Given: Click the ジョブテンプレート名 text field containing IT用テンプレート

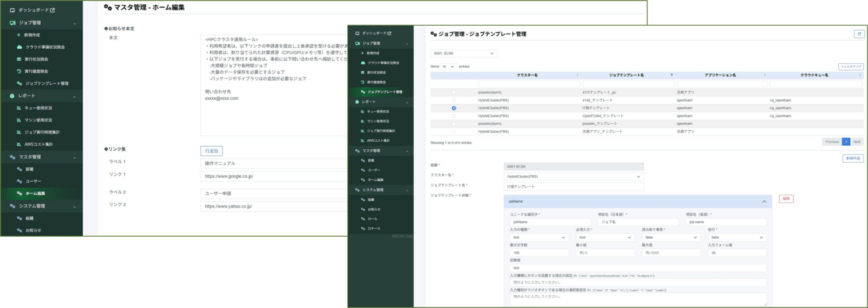Looking at the screenshot, I should point(574,186).
